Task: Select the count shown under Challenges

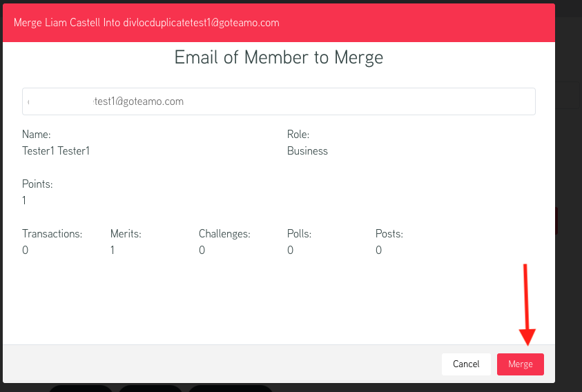Action: pos(202,251)
